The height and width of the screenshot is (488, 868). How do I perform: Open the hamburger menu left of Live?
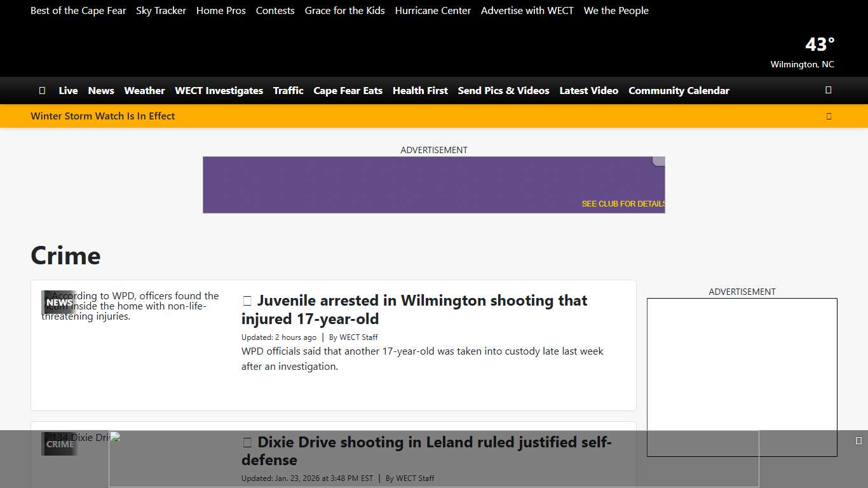pyautogui.click(x=42, y=91)
